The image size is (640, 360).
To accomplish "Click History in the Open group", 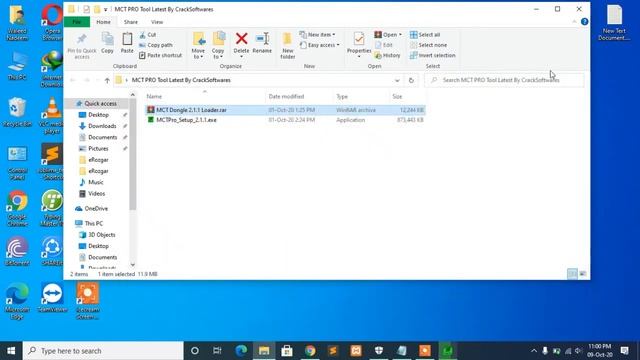I will [x=387, y=56].
